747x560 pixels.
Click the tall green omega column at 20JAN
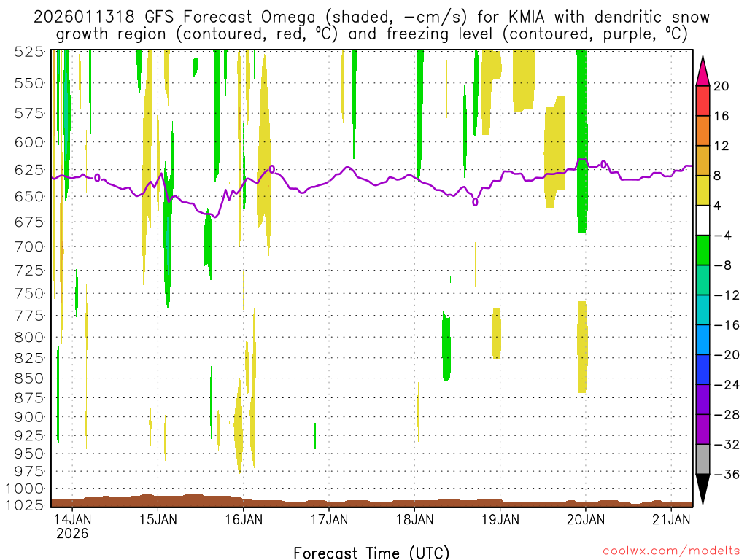pos(581,141)
